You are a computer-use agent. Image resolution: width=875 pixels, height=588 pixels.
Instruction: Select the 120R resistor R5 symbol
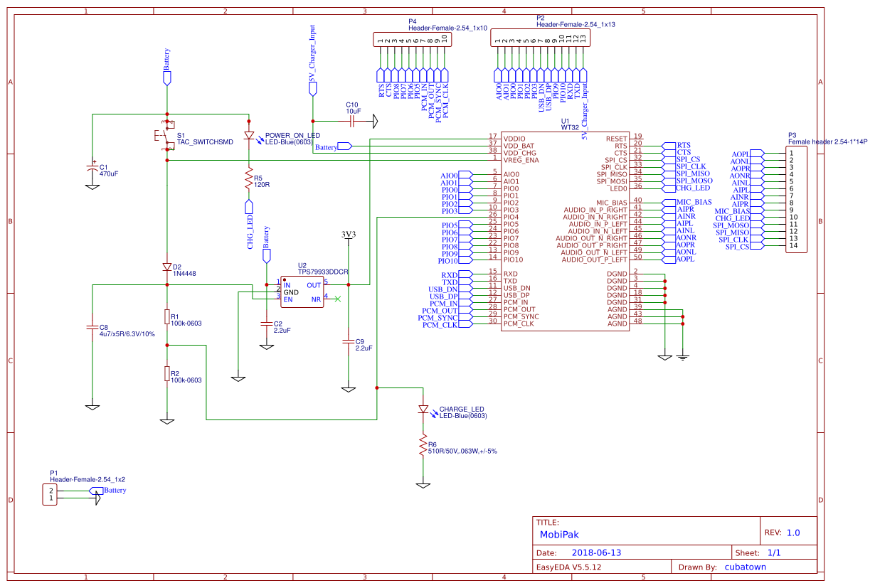click(248, 179)
